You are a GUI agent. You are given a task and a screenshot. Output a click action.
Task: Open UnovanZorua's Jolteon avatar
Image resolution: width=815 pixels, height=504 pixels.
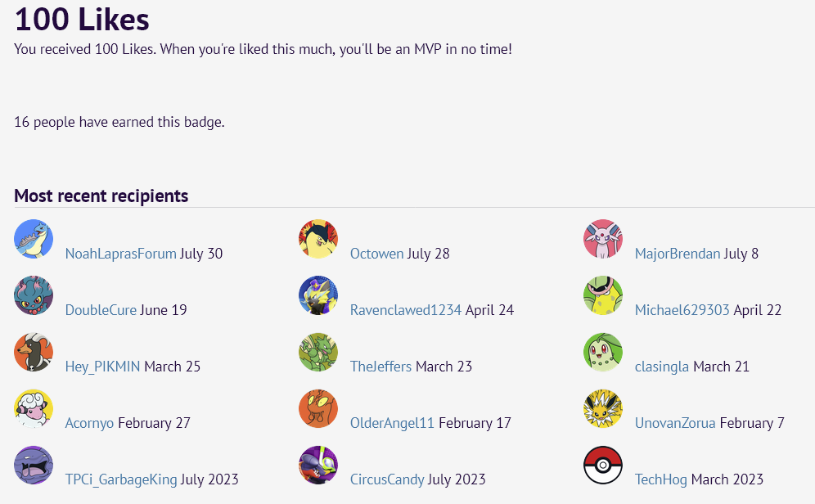click(x=603, y=408)
